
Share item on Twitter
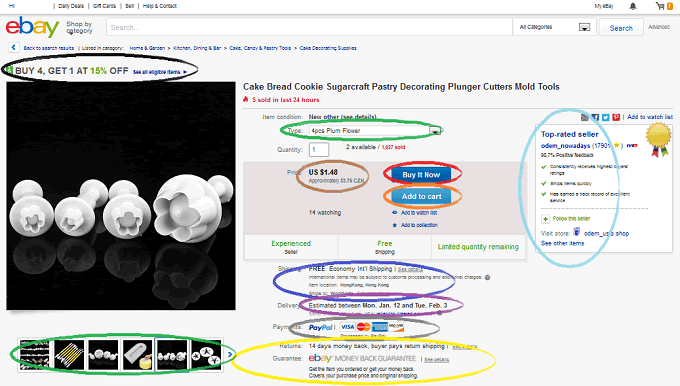point(605,117)
